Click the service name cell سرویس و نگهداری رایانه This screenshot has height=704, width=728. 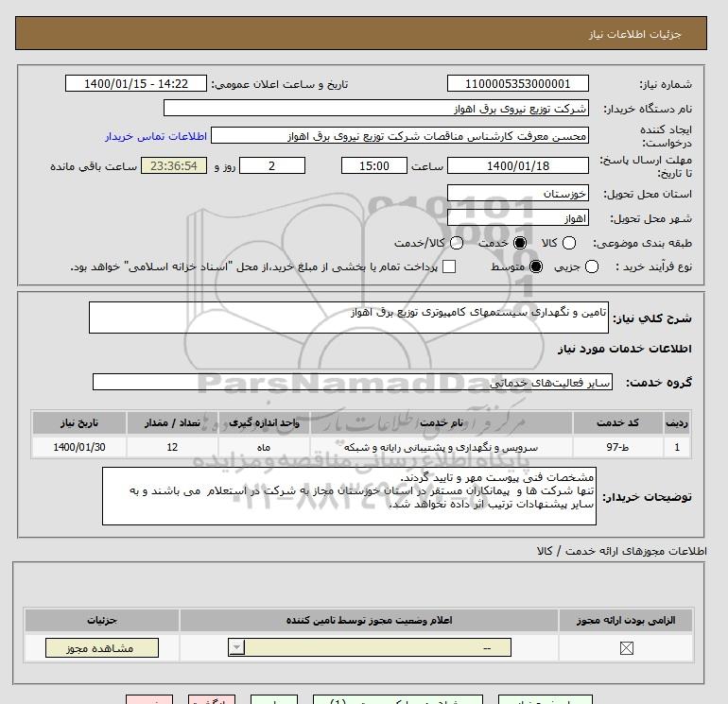(x=442, y=447)
